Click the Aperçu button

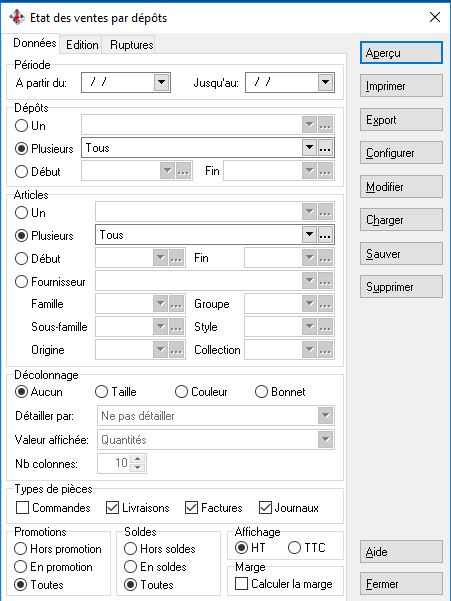(x=401, y=53)
